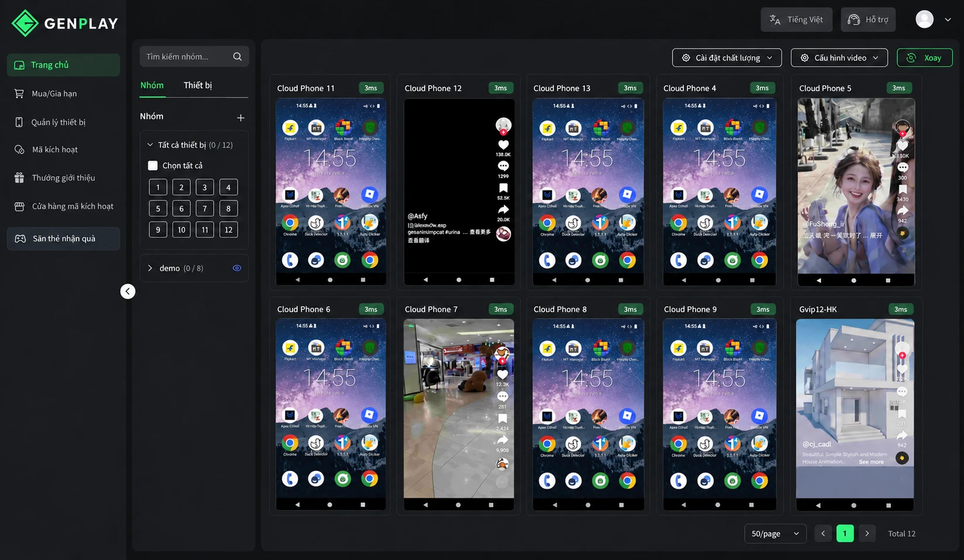Image resolution: width=964 pixels, height=560 pixels.
Task: Switch to Nhóm tab
Action: [x=152, y=86]
